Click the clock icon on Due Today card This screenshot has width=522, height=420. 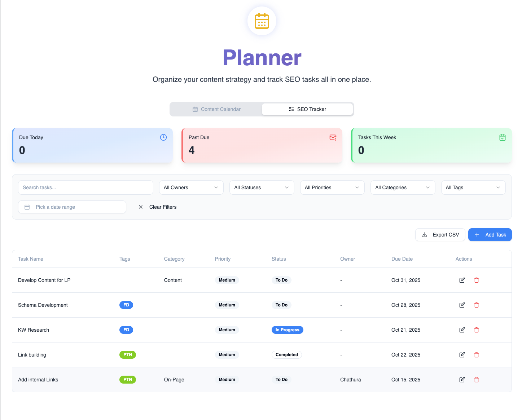(163, 137)
